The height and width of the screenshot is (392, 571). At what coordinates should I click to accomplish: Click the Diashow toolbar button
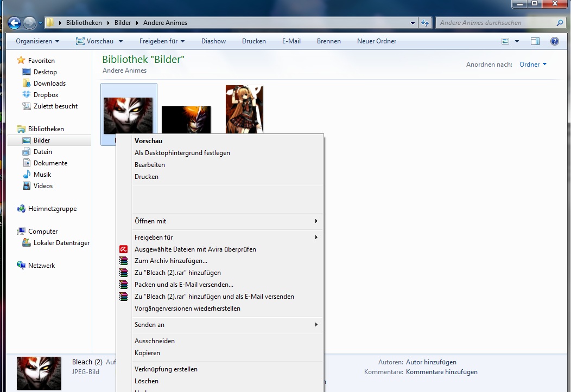point(214,41)
